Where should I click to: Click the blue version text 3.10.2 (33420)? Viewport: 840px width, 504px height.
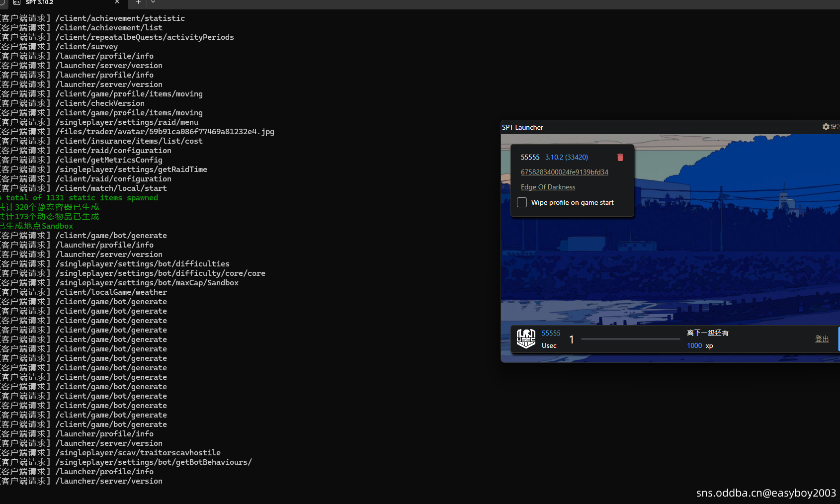tap(566, 157)
